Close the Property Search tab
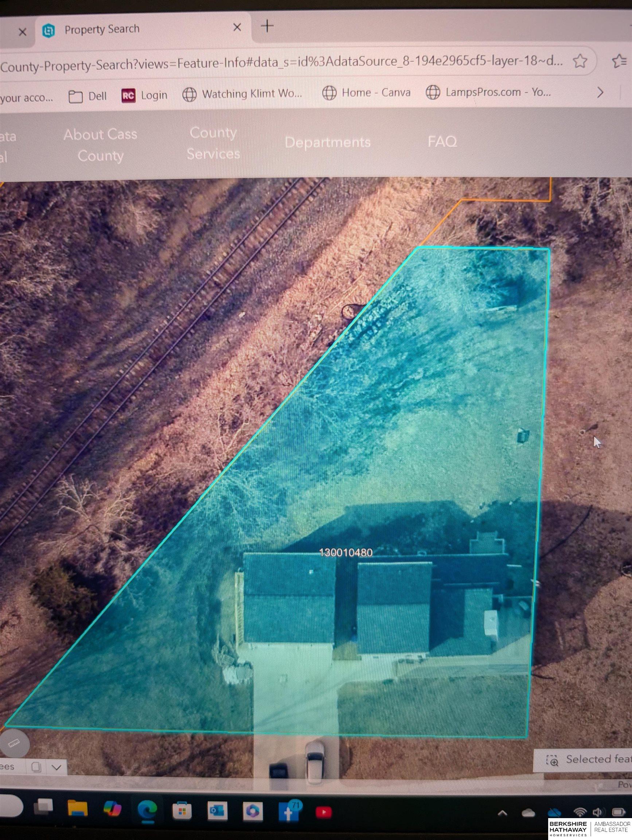The width and height of the screenshot is (632, 840). coord(237,27)
